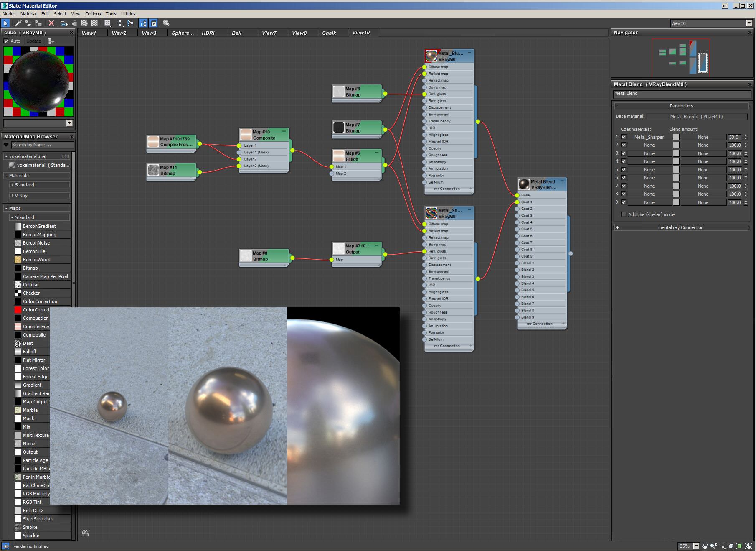The height and width of the screenshot is (551, 756).
Task: Click Pan to Selected icon
Action: [x=748, y=546]
